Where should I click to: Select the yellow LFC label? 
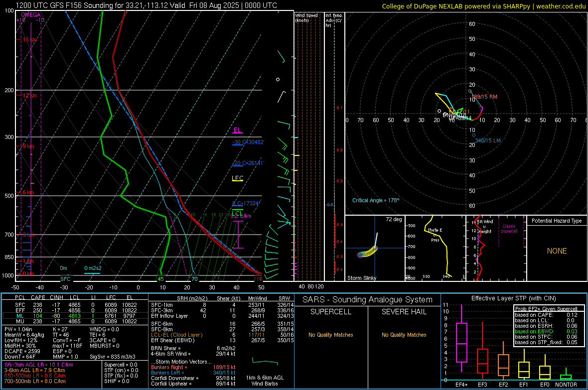coord(237,178)
